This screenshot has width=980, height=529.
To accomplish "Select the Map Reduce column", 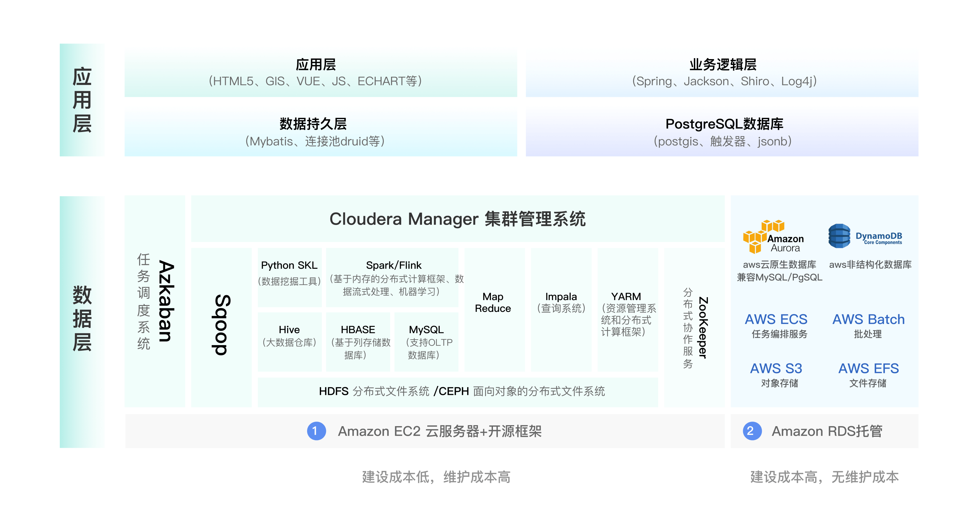I will 495,310.
